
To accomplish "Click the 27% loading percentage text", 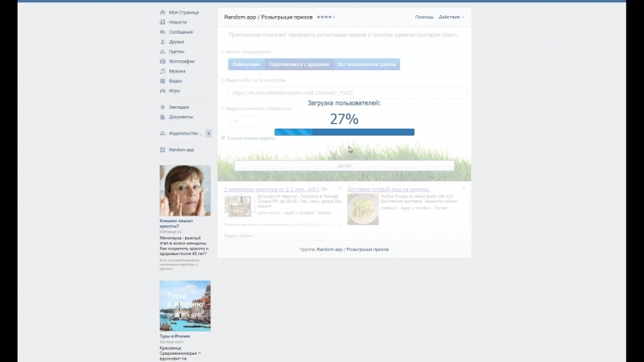I will (345, 119).
